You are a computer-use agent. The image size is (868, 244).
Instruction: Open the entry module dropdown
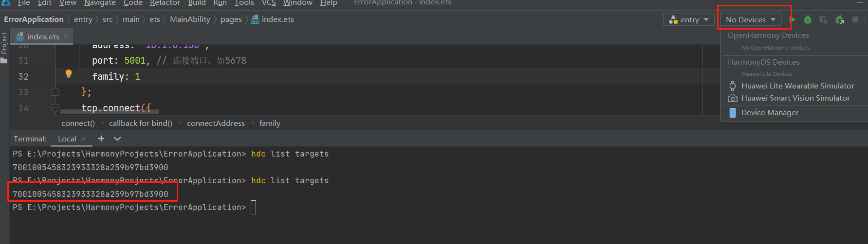688,19
